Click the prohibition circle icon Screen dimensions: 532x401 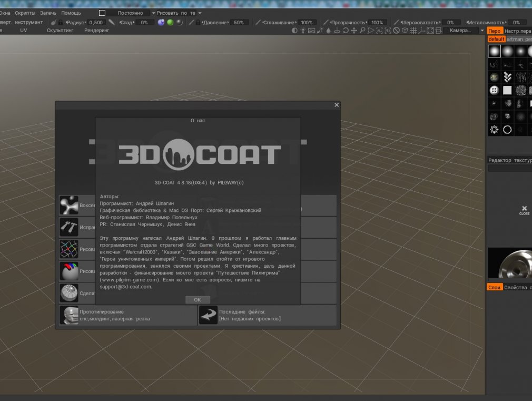(x=396, y=31)
